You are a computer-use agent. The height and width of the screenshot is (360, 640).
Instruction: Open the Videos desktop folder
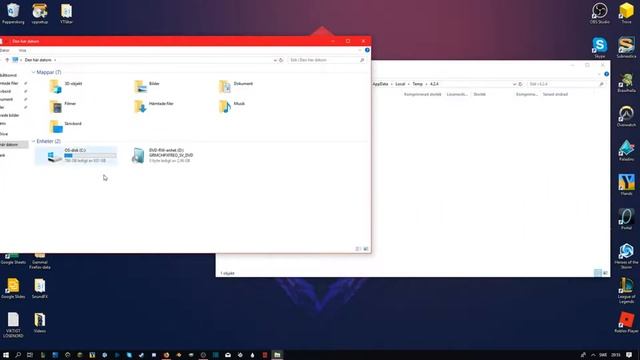point(40,322)
